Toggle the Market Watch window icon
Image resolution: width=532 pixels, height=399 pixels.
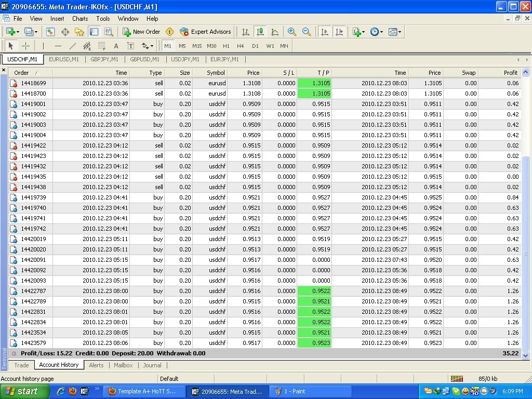click(x=50, y=32)
